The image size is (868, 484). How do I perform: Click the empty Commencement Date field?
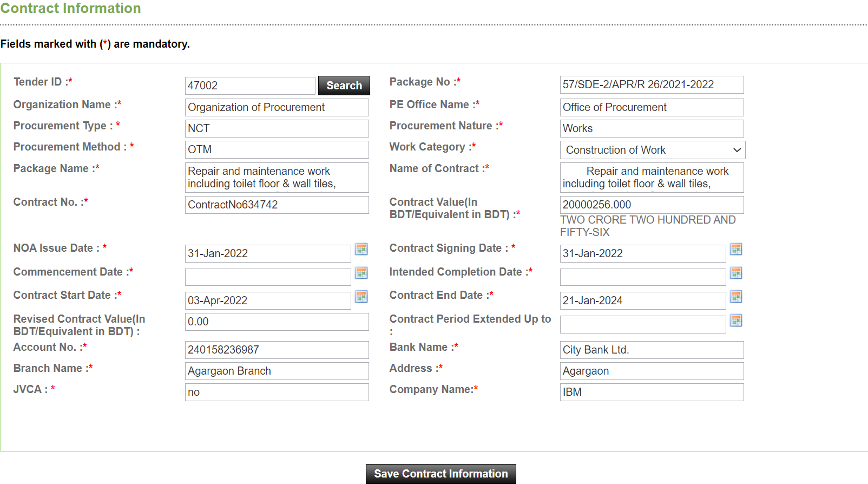268,277
